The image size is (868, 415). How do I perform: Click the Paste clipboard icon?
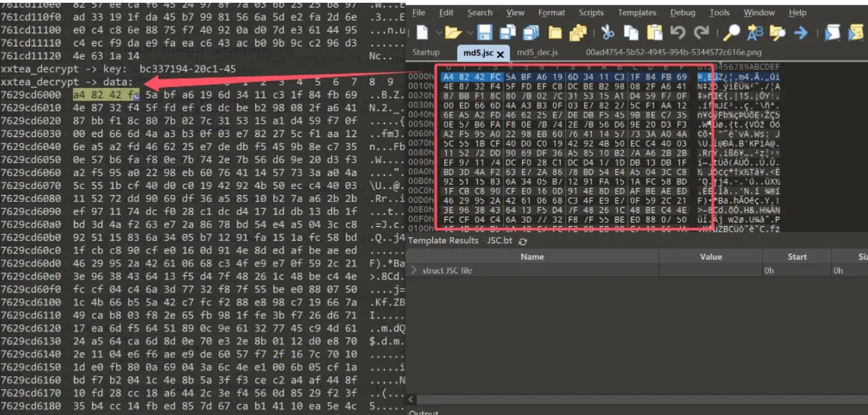654,32
